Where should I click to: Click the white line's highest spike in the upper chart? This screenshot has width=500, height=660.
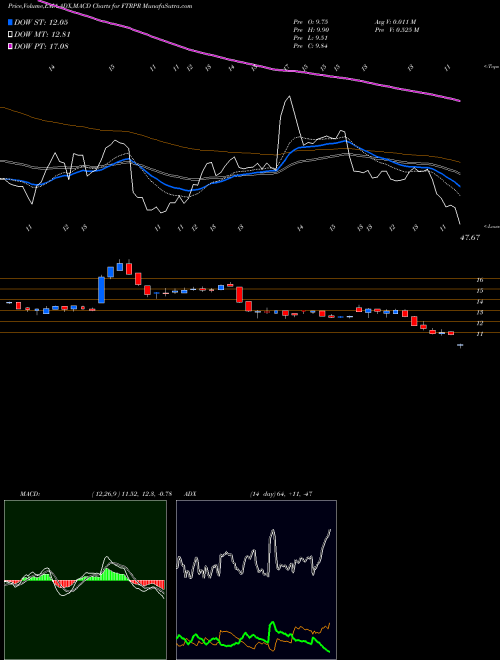point(289,98)
